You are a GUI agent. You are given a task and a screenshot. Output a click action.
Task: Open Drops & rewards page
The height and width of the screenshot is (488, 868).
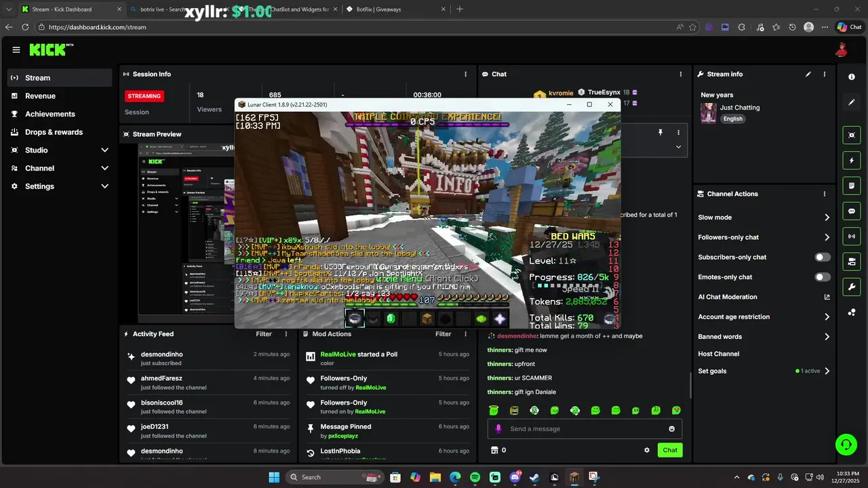(x=60, y=132)
